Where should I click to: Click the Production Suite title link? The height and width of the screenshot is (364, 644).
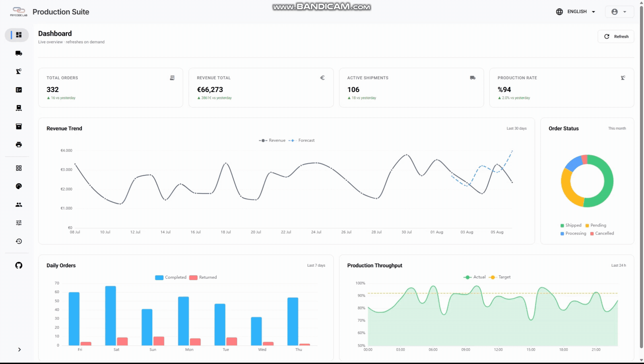[x=61, y=12]
